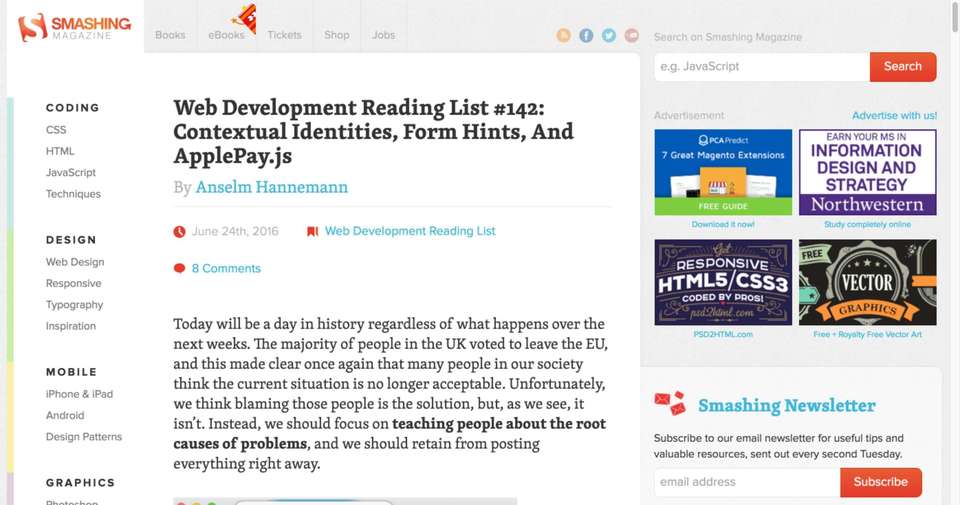Click the Subscribe newsletter button

pos(881,482)
